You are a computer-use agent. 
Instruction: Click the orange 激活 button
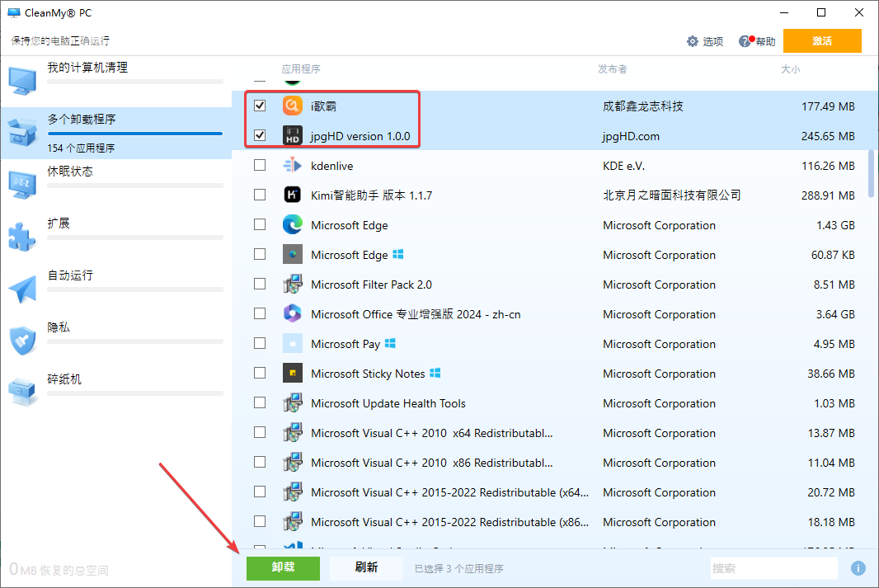coord(822,41)
